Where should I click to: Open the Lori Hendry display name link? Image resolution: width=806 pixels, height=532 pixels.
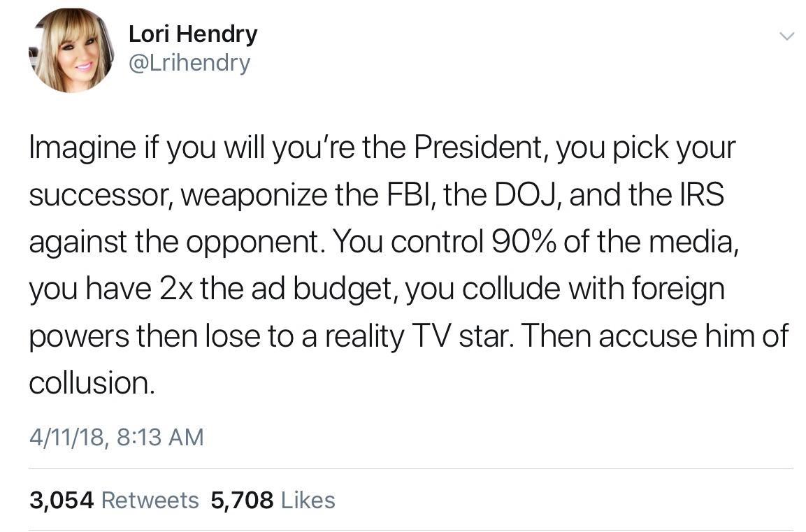tap(193, 34)
